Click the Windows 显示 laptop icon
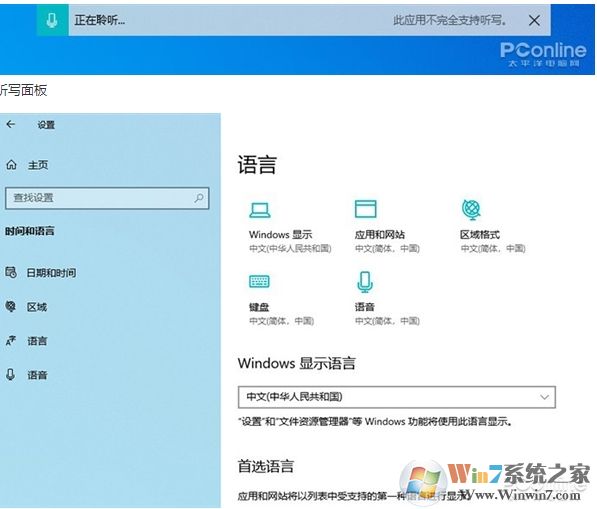 pyautogui.click(x=260, y=210)
